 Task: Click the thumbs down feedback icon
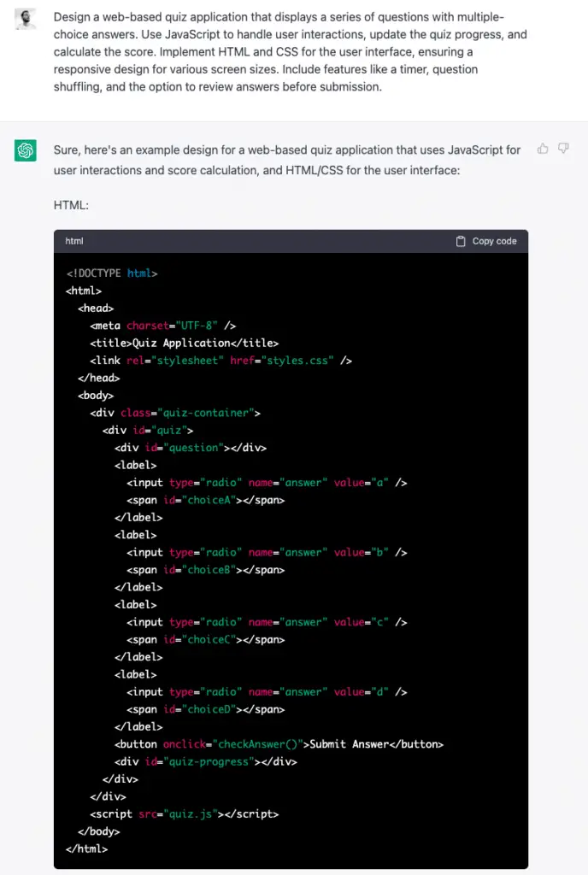click(x=563, y=149)
